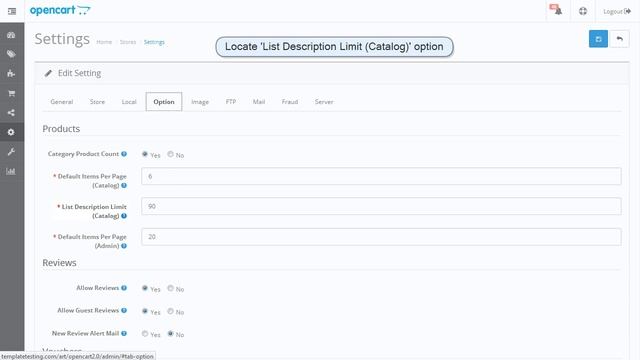This screenshot has height=360, width=640.
Task: Set New Review Alert Mail to Yes
Action: click(145, 334)
